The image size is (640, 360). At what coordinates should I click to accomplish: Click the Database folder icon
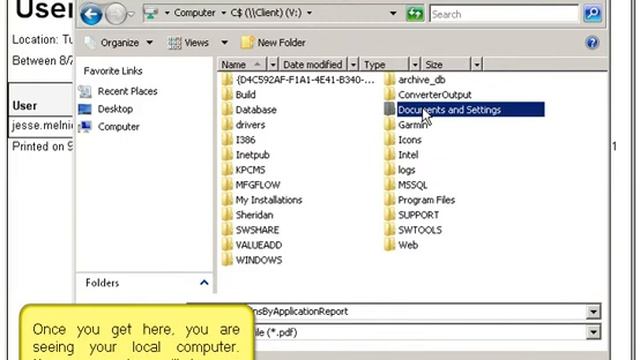pos(227,110)
